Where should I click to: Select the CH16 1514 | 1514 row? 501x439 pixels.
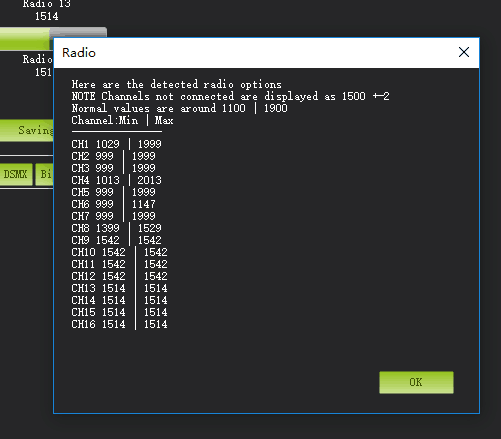pyautogui.click(x=119, y=324)
